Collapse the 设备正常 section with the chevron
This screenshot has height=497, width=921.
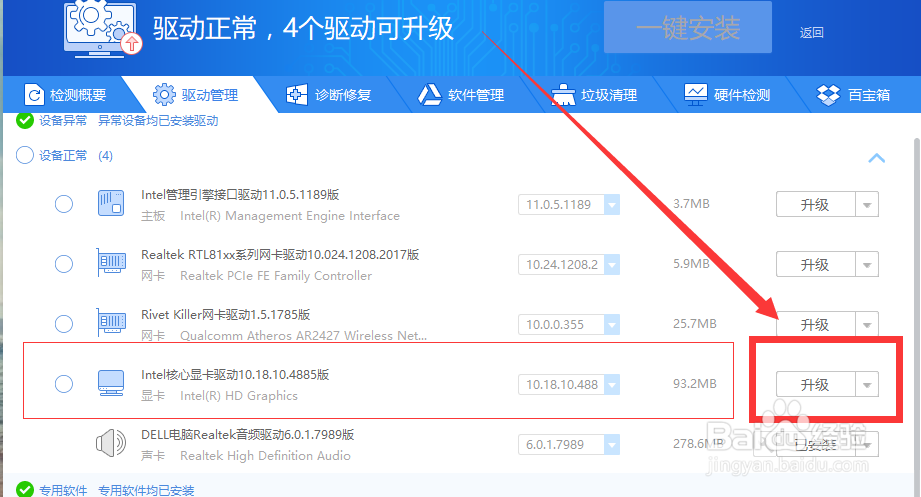(x=876, y=157)
